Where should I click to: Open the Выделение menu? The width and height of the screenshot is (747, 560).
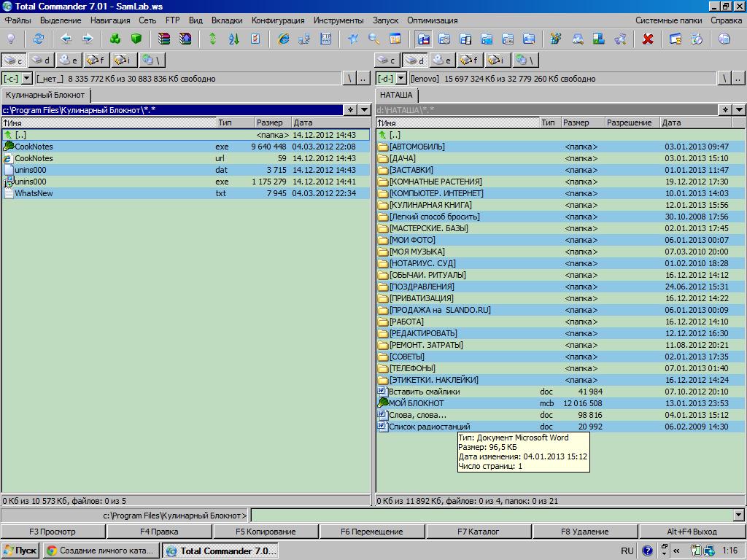61,20
